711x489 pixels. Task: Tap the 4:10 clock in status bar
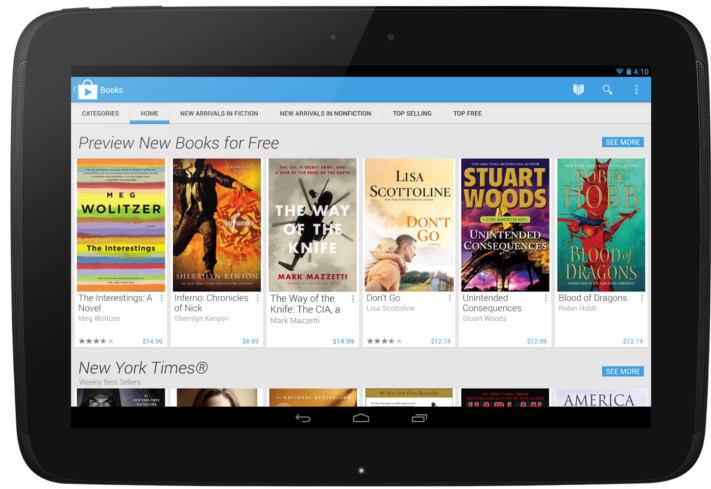point(641,71)
